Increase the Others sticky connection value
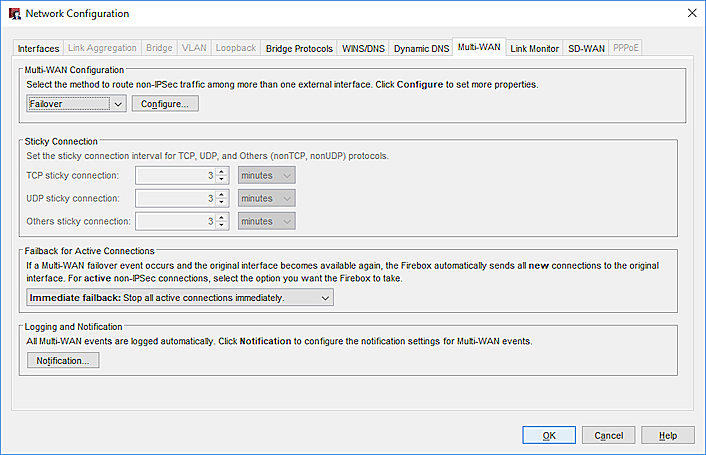The image size is (706, 455). coord(222,217)
